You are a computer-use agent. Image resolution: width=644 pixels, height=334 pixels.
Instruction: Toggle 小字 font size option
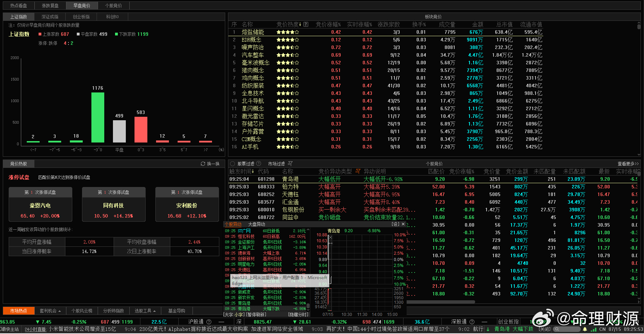(x=239, y=314)
